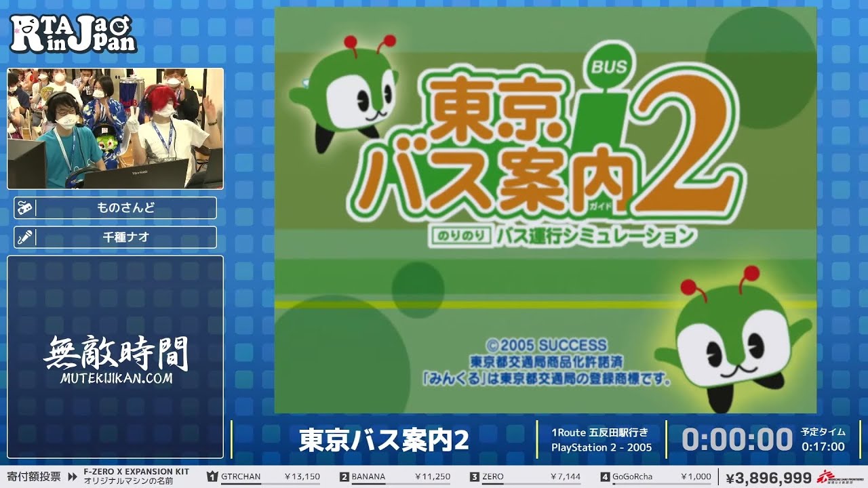868x488 pixels.
Task: Click the rank 4 badge beside GoGoRcha
Action: (x=606, y=476)
